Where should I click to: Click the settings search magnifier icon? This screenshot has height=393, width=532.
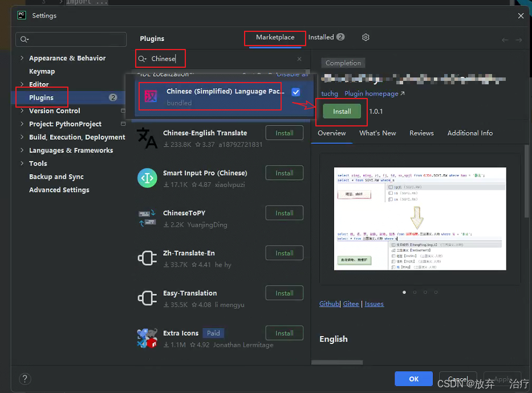(x=24, y=39)
